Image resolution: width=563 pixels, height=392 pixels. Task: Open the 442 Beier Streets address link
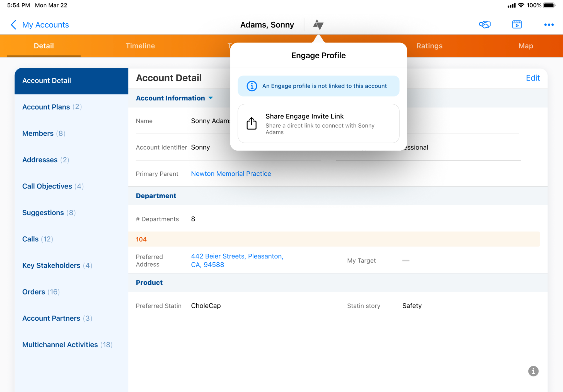click(x=237, y=260)
